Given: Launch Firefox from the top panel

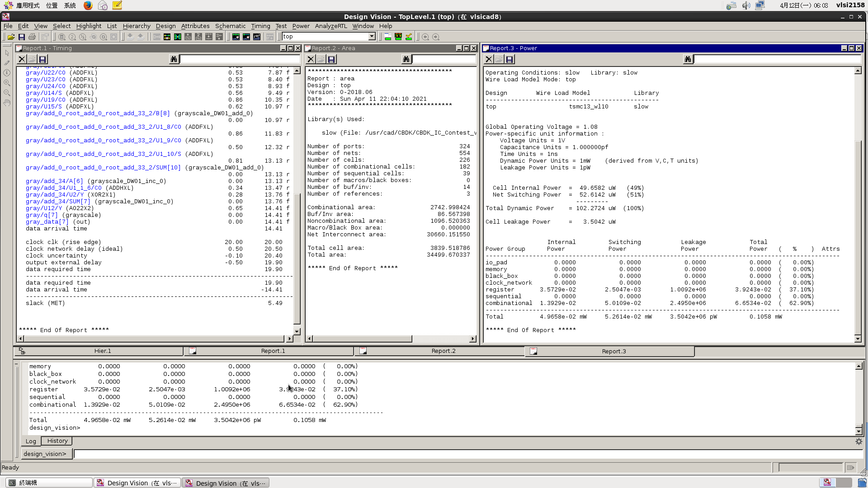Looking at the screenshot, I should click(x=88, y=5).
